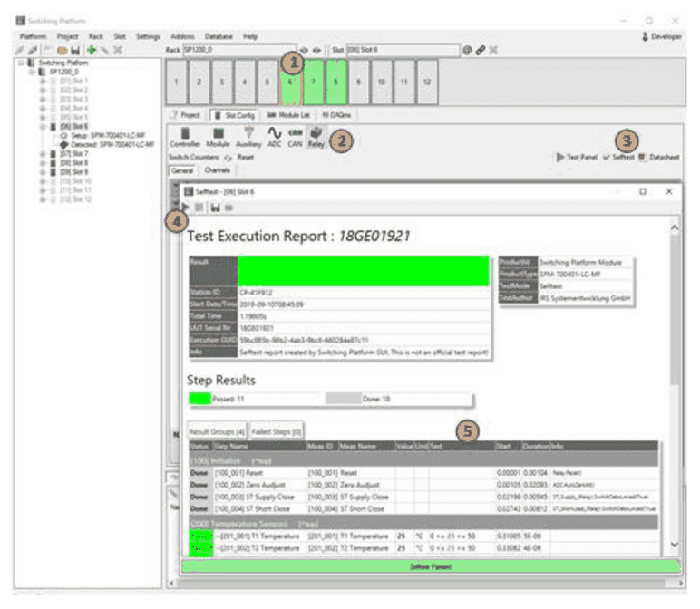The width and height of the screenshot is (700, 609).
Task: Click the delete X icon in main toolbar
Action: (x=117, y=50)
